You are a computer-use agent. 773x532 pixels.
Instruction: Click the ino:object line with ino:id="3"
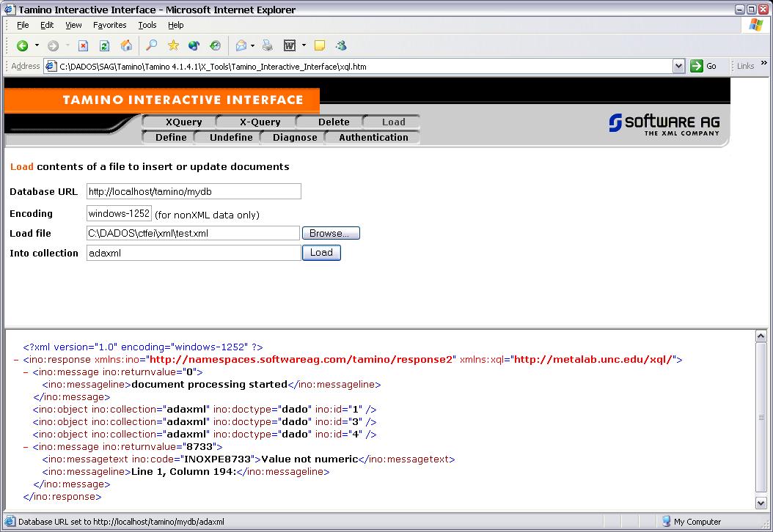205,421
